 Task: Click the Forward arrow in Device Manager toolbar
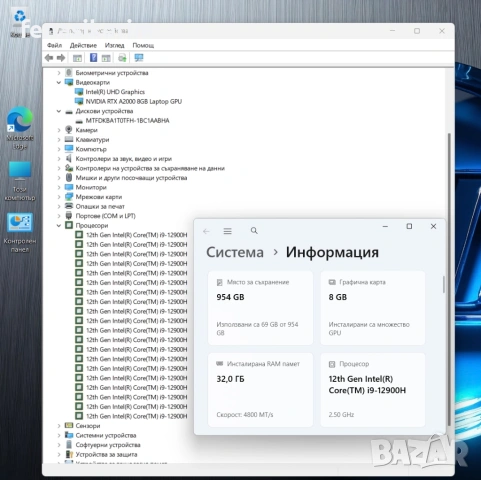(x=61, y=58)
